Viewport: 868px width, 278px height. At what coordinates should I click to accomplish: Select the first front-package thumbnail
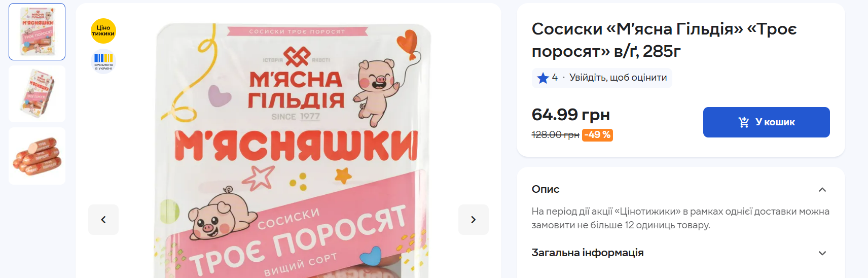coord(37,32)
